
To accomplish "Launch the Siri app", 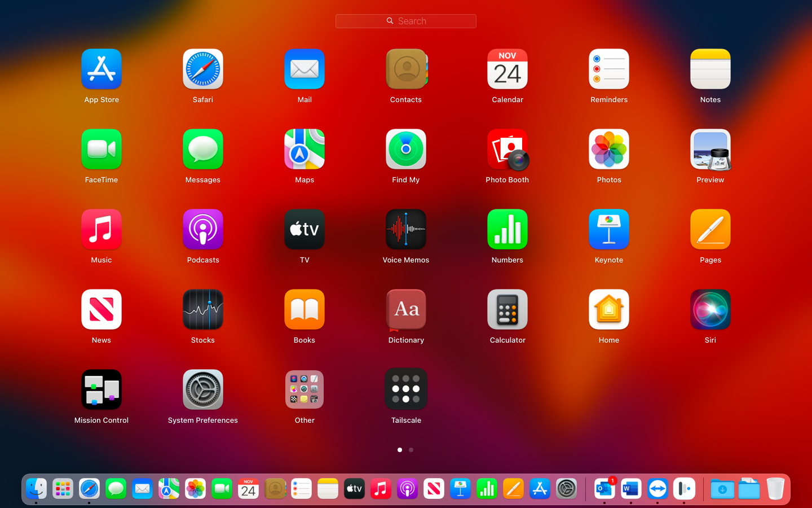I will 710,310.
